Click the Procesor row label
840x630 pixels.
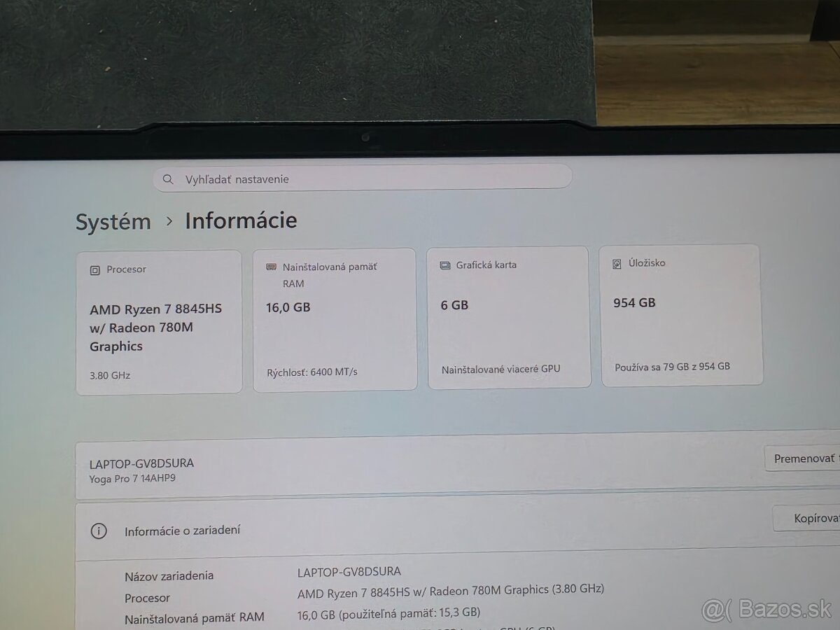pyautogui.click(x=148, y=598)
